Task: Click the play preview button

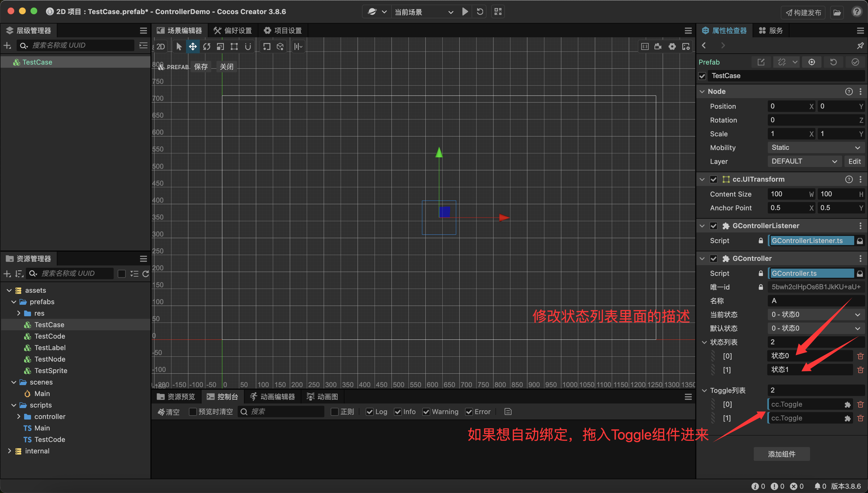Action: 465,12
